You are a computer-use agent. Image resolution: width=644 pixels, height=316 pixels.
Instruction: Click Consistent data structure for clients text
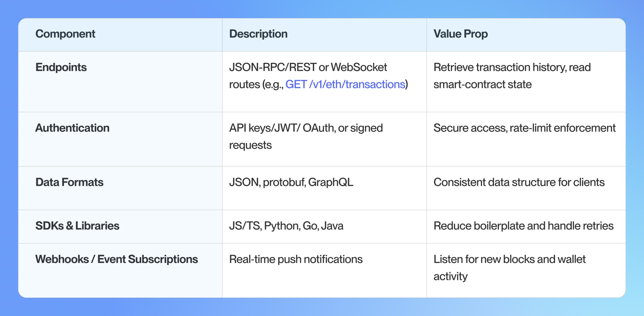[519, 182]
